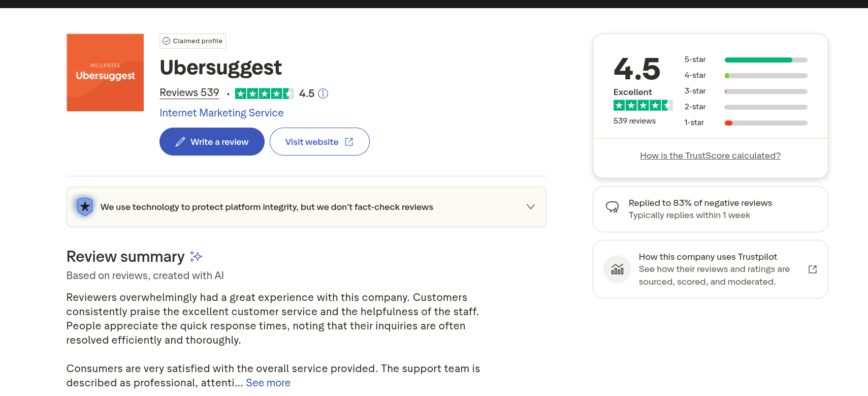This screenshot has width=868, height=396.
Task: Filter reviews by the 5-star bar
Action: pyautogui.click(x=766, y=60)
